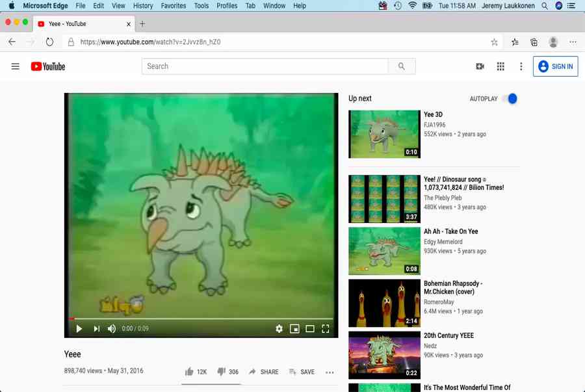The height and width of the screenshot is (392, 585).
Task: Seek using the video progress bar
Action: pos(195,319)
